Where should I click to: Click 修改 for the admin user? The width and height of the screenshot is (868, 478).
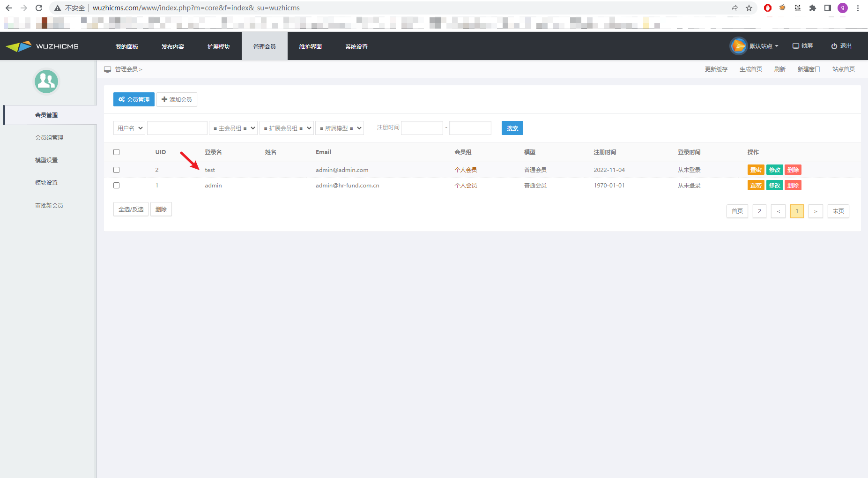coord(775,185)
